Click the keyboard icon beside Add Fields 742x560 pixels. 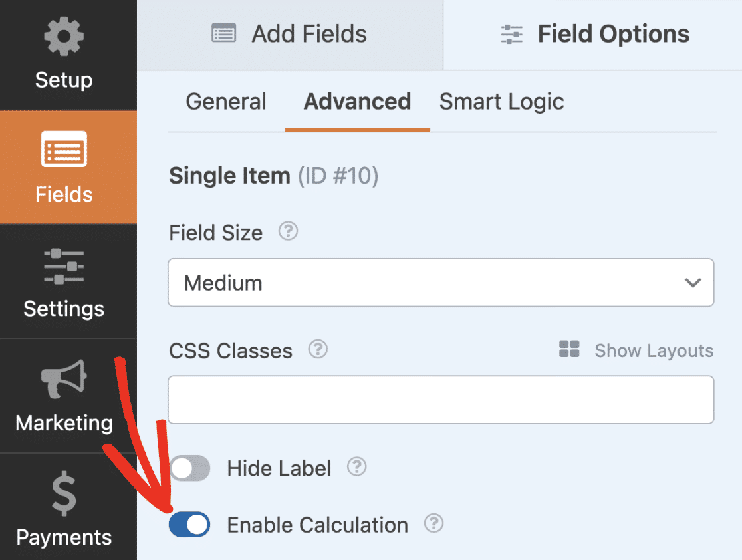click(x=223, y=33)
